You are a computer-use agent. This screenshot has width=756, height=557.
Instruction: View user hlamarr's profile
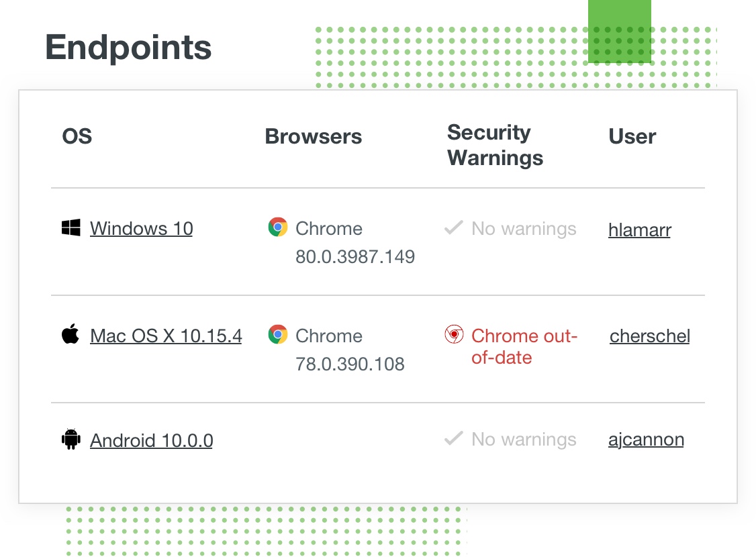coord(639,230)
